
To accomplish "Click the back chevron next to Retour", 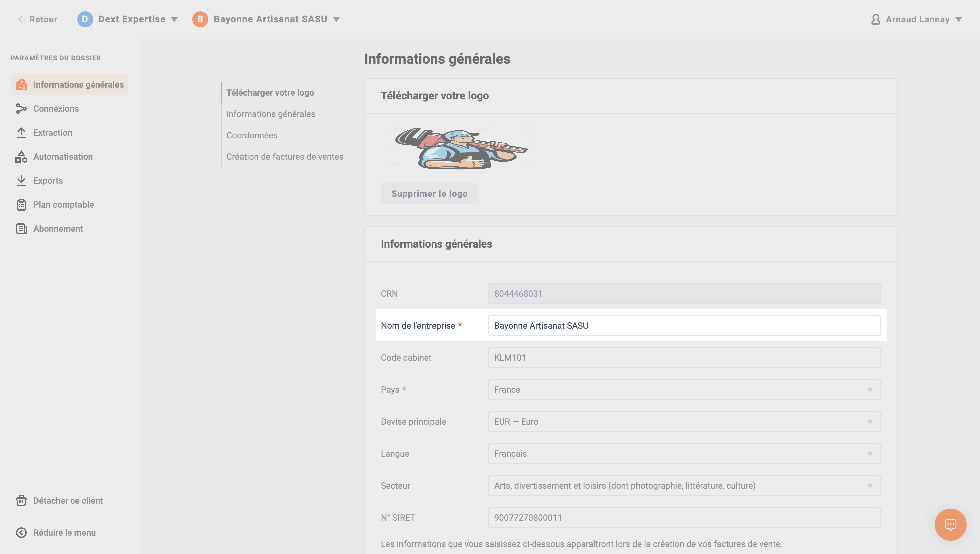I will [21, 19].
